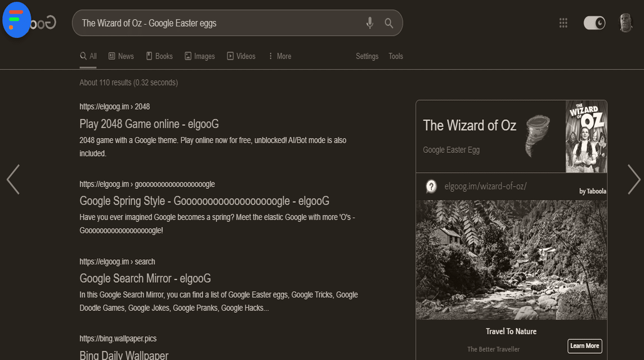The width and height of the screenshot is (644, 360).
Task: Switch to the Books tab
Action: (159, 56)
